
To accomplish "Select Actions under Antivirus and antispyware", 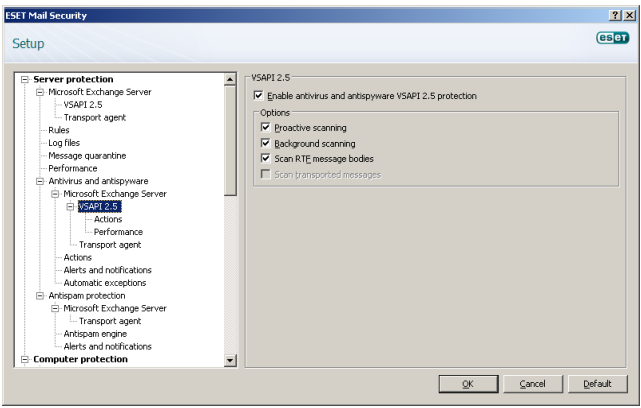I will pos(78,257).
